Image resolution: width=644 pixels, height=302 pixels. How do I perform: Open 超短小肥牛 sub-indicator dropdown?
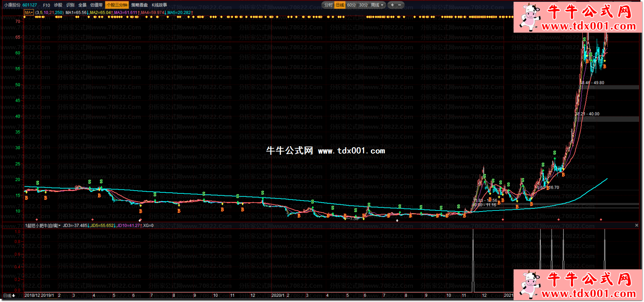click(43, 225)
